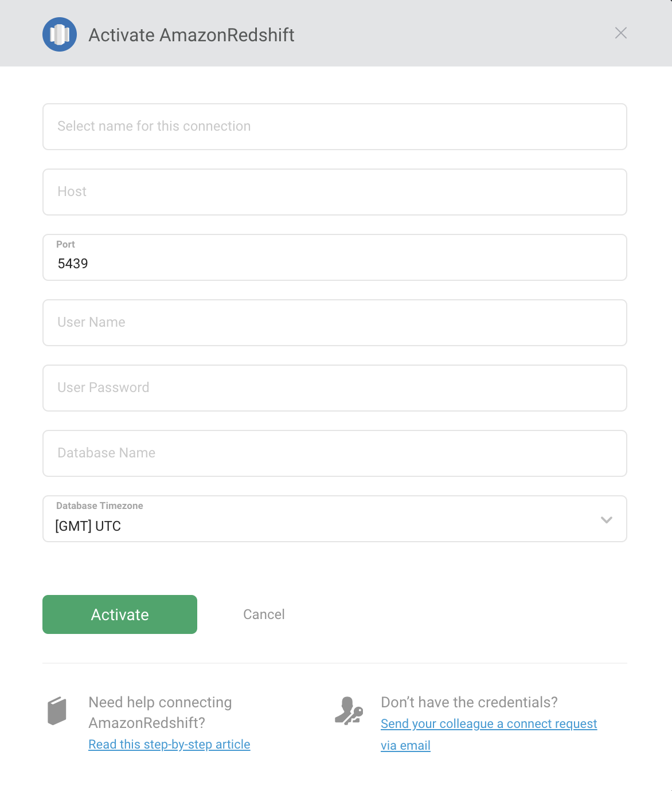The width and height of the screenshot is (672, 791).
Task: Change the Database Timezone value
Action: pos(334,526)
